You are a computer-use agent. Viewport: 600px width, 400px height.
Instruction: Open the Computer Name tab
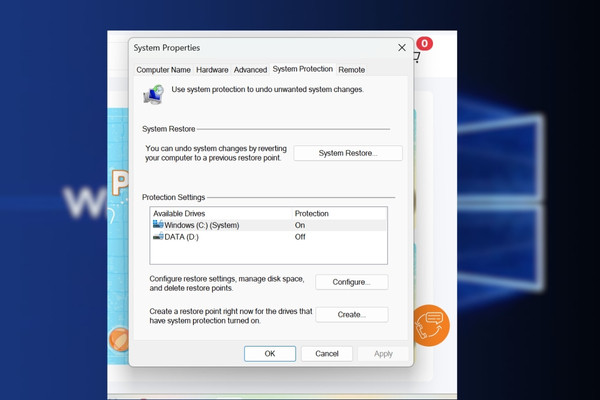coord(163,70)
